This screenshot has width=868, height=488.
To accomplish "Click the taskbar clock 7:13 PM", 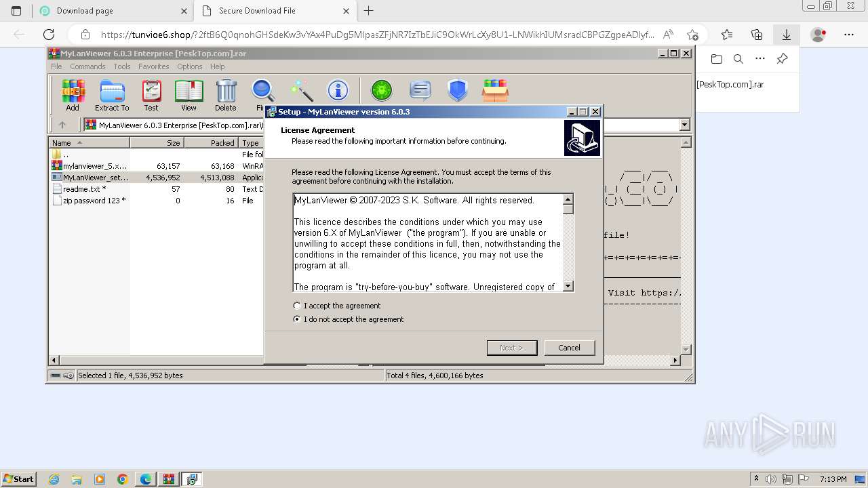I will point(833,479).
